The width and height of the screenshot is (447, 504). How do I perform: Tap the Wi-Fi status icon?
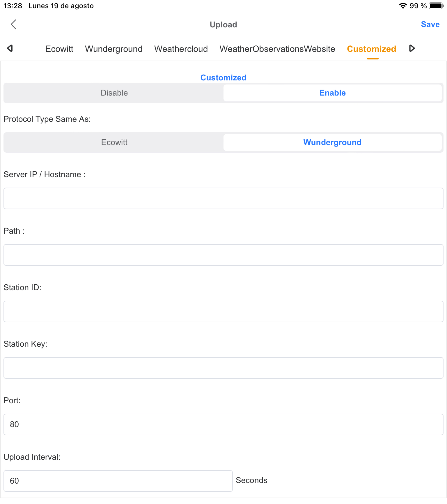coord(403,6)
